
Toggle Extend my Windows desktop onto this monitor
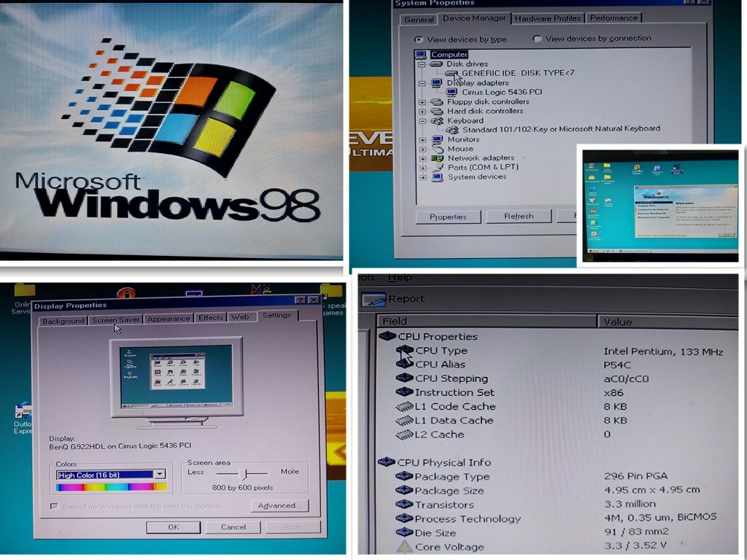click(x=54, y=506)
